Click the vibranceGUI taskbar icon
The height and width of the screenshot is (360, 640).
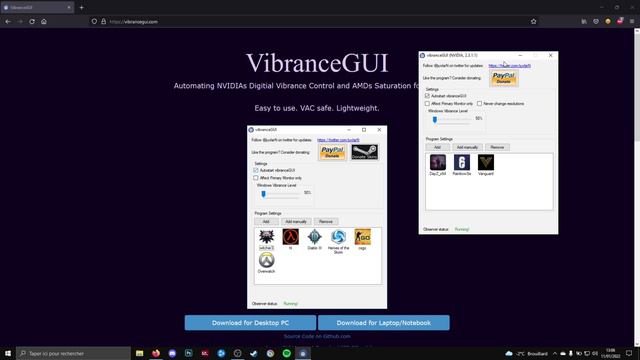(303, 353)
